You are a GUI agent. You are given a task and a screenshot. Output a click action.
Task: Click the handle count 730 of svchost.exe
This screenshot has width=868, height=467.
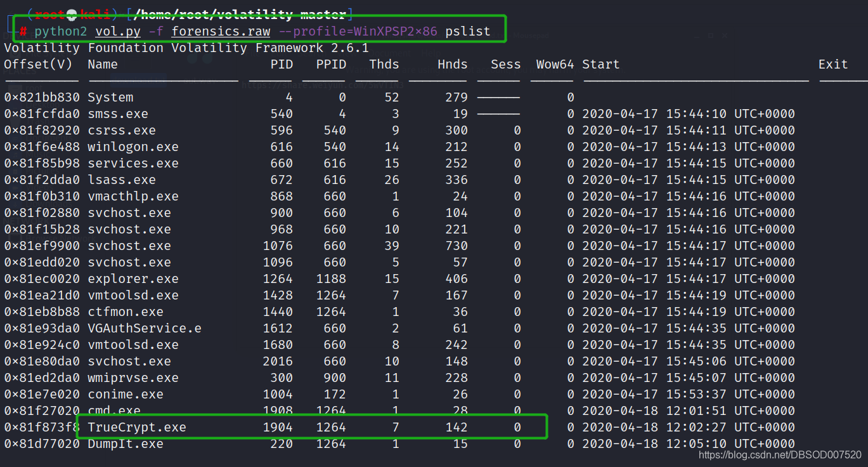tap(457, 246)
